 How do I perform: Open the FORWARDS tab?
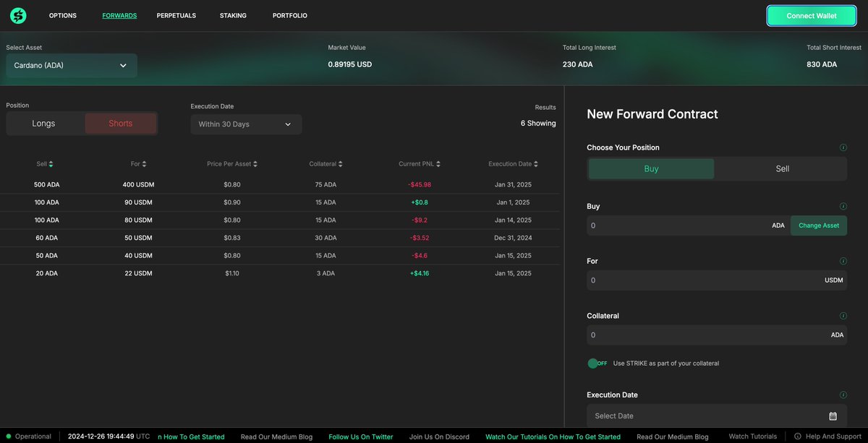[119, 15]
